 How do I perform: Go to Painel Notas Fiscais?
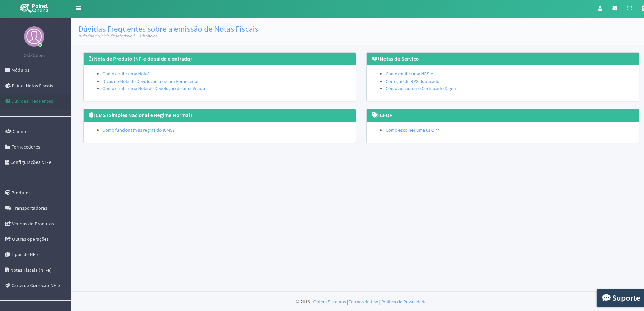coord(32,86)
